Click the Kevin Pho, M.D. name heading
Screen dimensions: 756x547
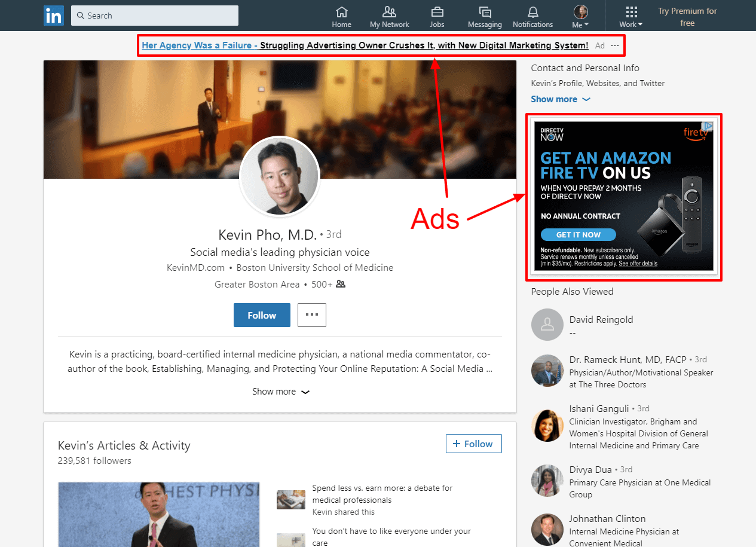pos(268,234)
